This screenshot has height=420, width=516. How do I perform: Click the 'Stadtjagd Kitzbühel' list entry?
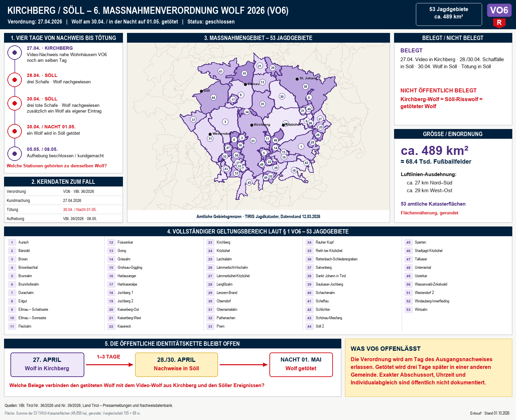pyautogui.click(x=429, y=251)
